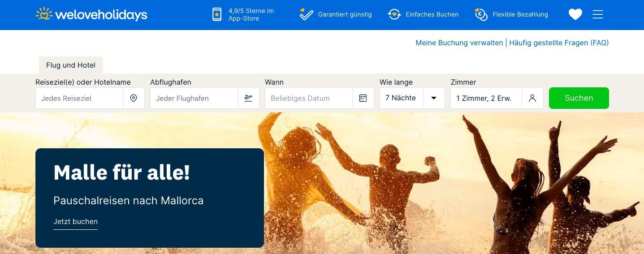
Task: Open favorites via white heart icon
Action: click(x=575, y=14)
